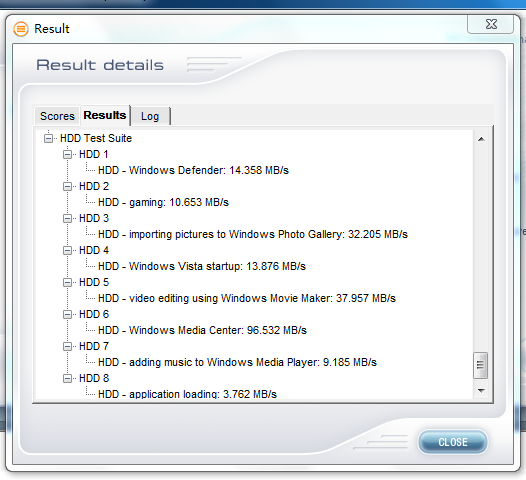Click the orange Result window icon
This screenshot has width=526, height=480.
coord(21,29)
